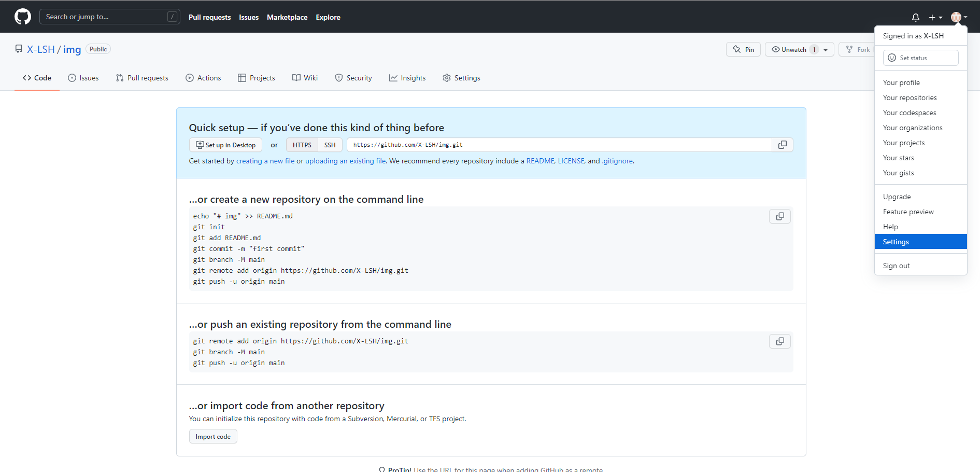Click the smiley icon in Set status
This screenshot has width=980, height=472.
point(892,58)
